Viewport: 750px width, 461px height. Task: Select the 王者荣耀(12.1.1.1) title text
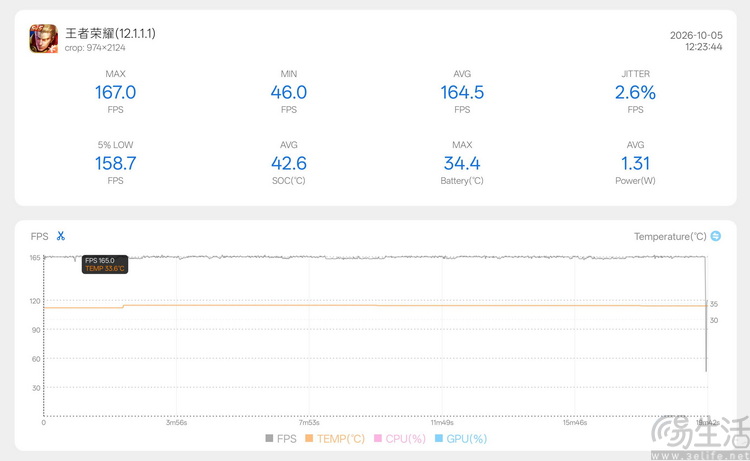[x=110, y=33]
